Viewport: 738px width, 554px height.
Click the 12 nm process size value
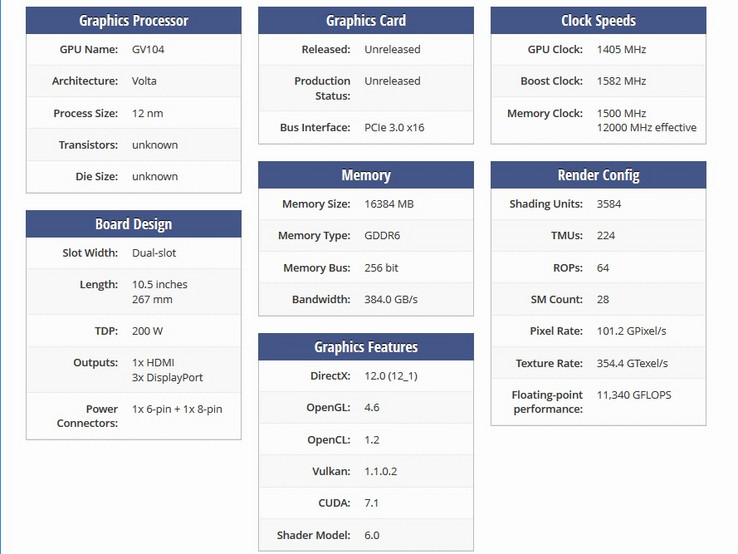(146, 113)
